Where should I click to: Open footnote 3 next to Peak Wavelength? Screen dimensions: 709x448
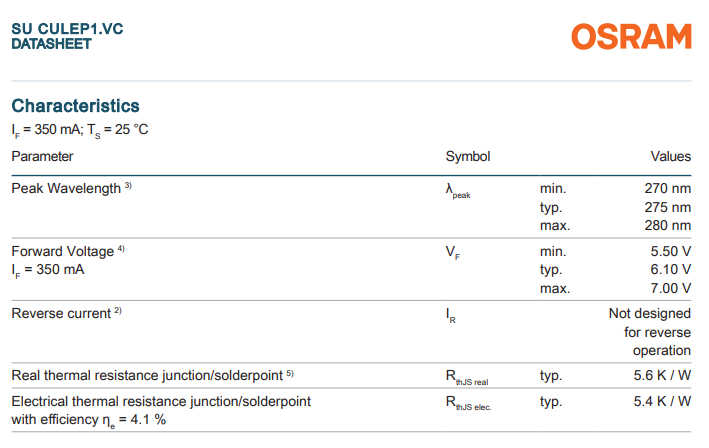pyautogui.click(x=128, y=186)
